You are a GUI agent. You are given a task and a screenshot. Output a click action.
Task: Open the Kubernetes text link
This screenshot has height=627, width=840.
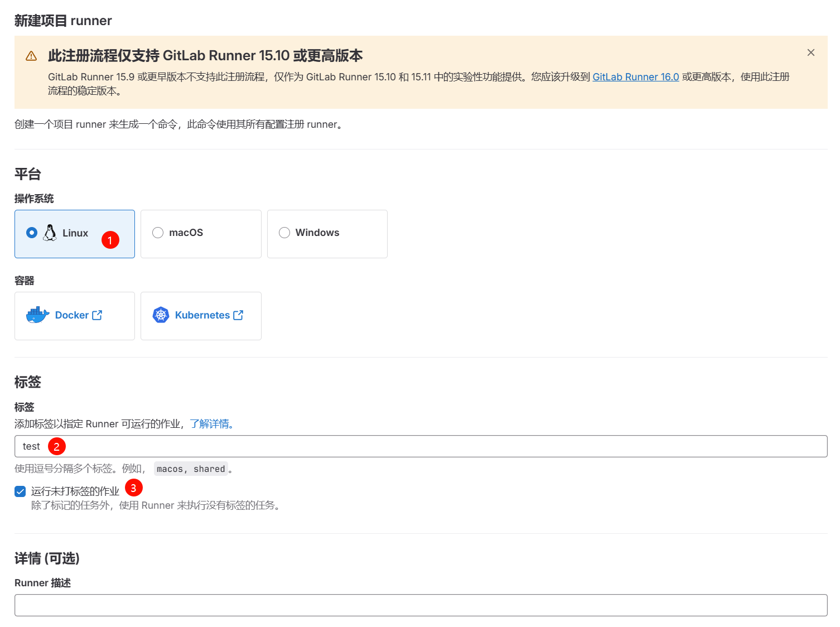(202, 315)
